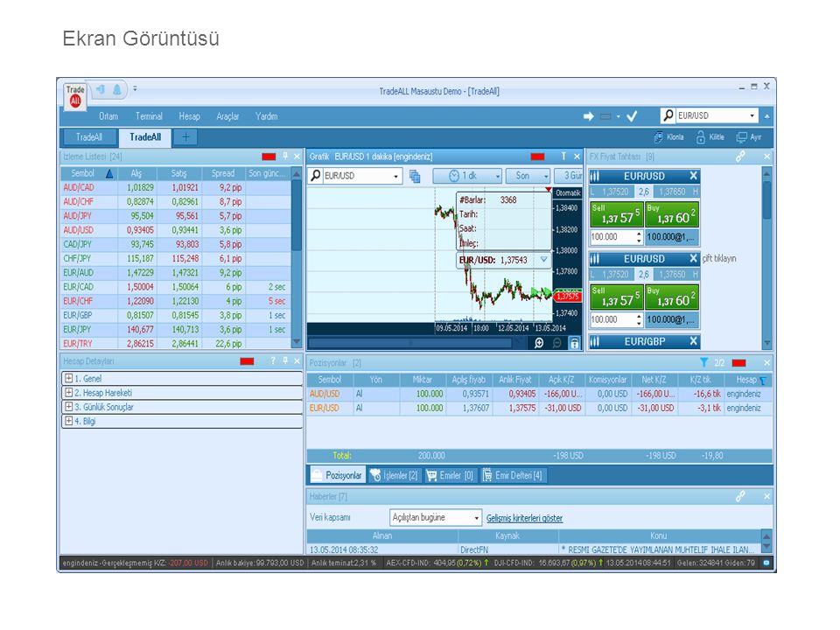Image resolution: width=840 pixels, height=630 pixels.
Task: Switch to the Emirler [0] tab
Action: click(x=450, y=475)
